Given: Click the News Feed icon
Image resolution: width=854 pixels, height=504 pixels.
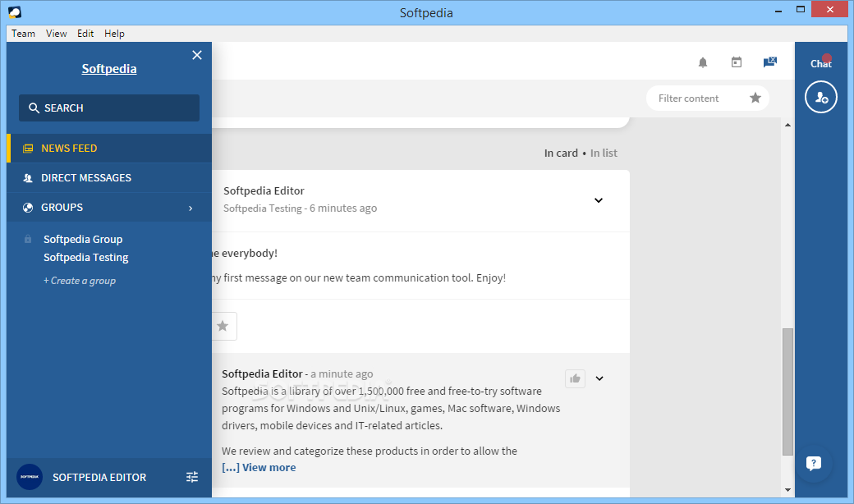Looking at the screenshot, I should [x=28, y=149].
